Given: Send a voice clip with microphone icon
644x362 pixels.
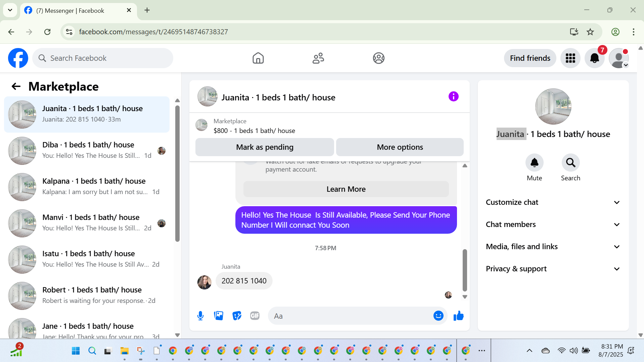Looking at the screenshot, I should pyautogui.click(x=200, y=316).
